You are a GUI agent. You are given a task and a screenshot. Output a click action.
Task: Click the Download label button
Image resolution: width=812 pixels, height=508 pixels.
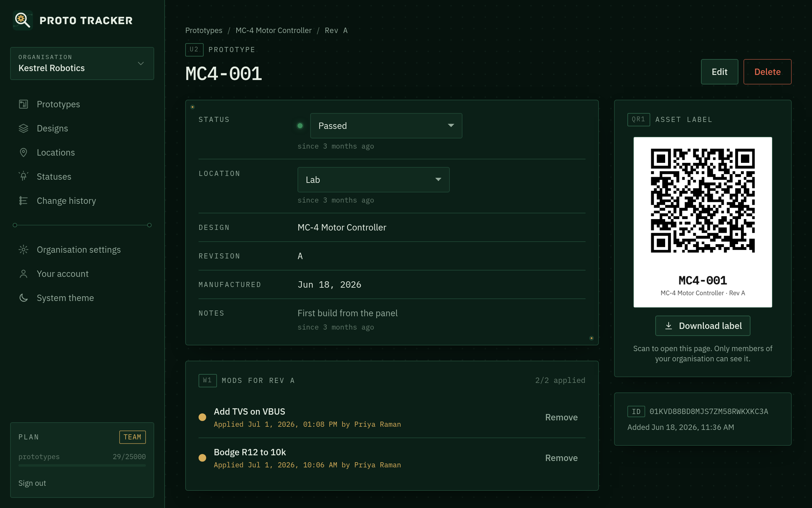(x=703, y=325)
